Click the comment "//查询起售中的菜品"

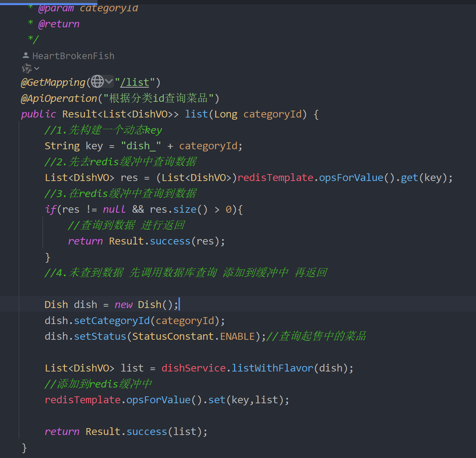pos(316,336)
